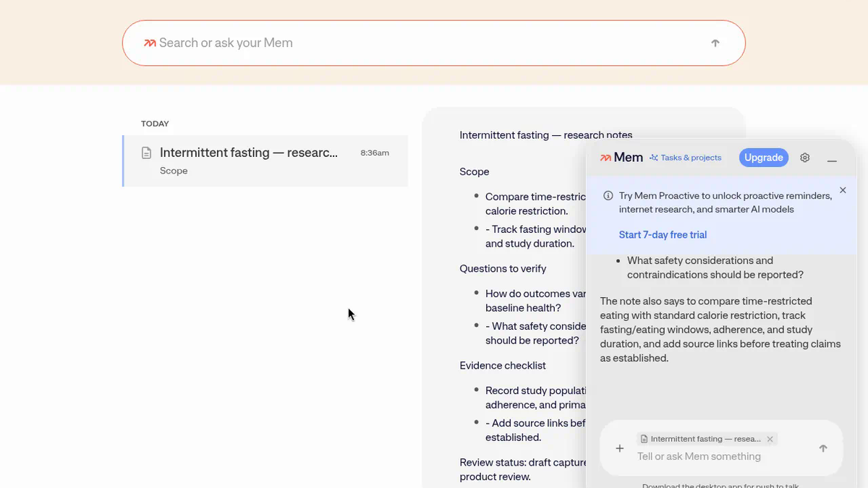Click the Upgrade button
Viewport: 868px width, 488px height.
pyautogui.click(x=764, y=158)
